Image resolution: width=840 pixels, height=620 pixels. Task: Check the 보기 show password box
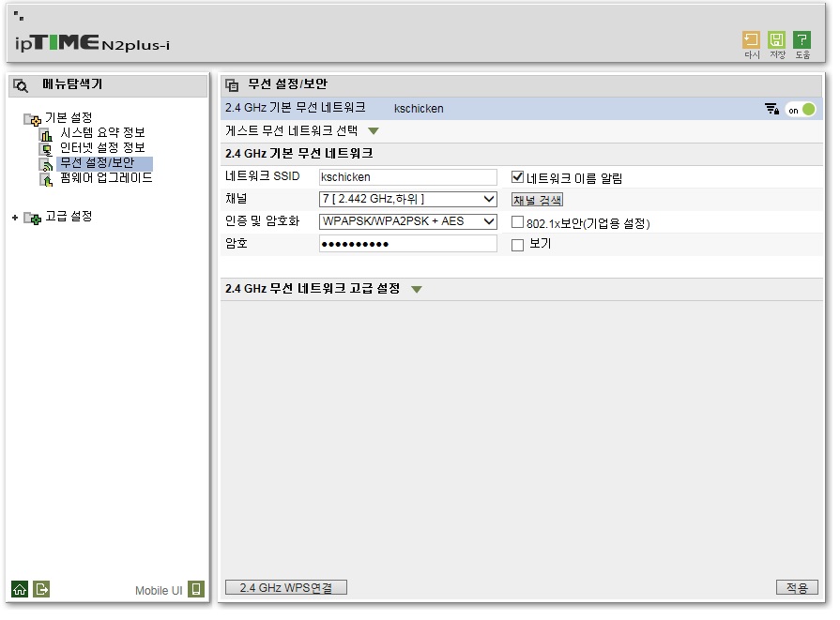pyautogui.click(x=517, y=245)
